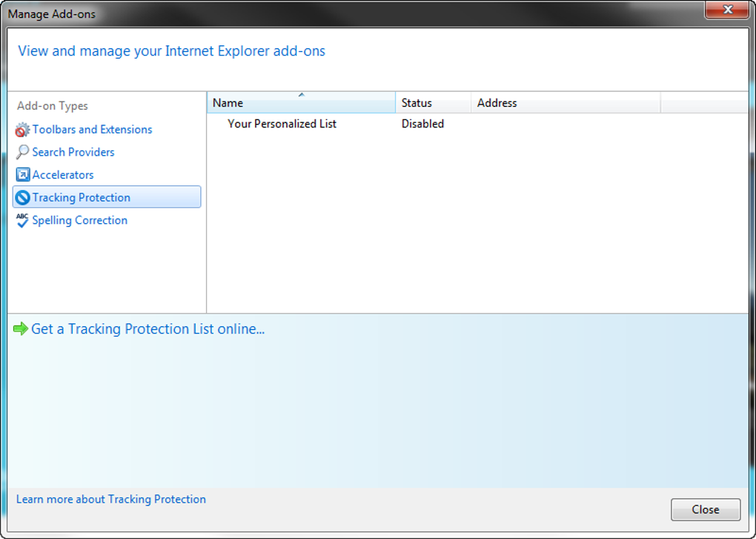Viewport: 756px width, 539px height.
Task: Select the Tracking Protection list entry
Action: pyautogui.click(x=107, y=197)
